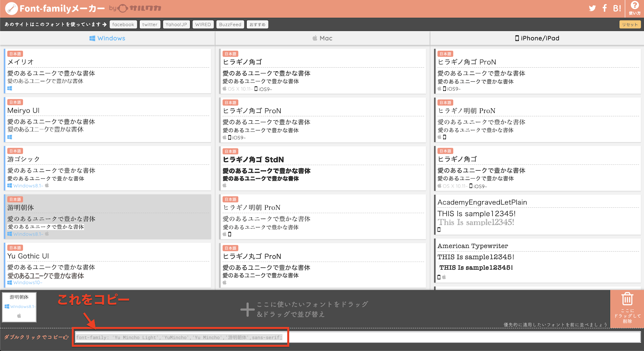Click the Facebook share icon
The height and width of the screenshot is (351, 644).
(605, 8)
